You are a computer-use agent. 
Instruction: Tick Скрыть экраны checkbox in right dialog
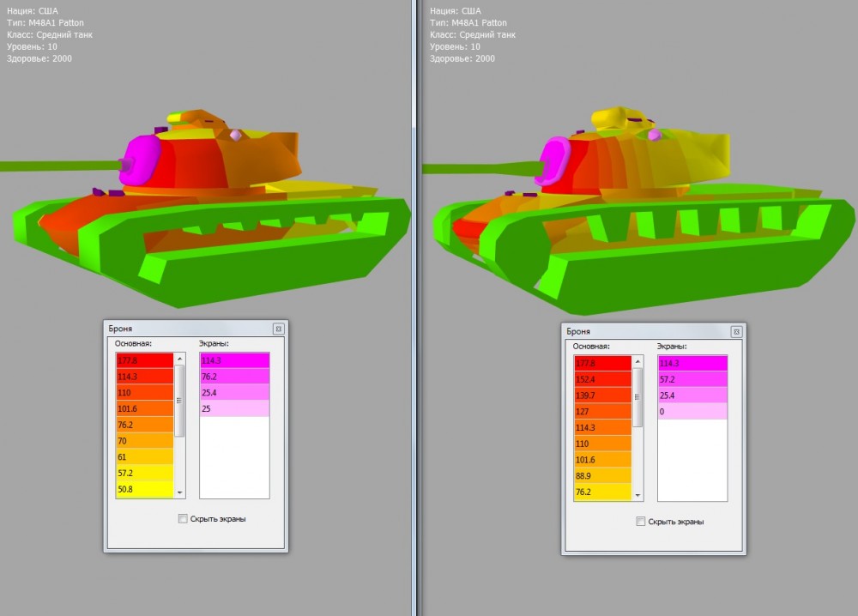640,522
